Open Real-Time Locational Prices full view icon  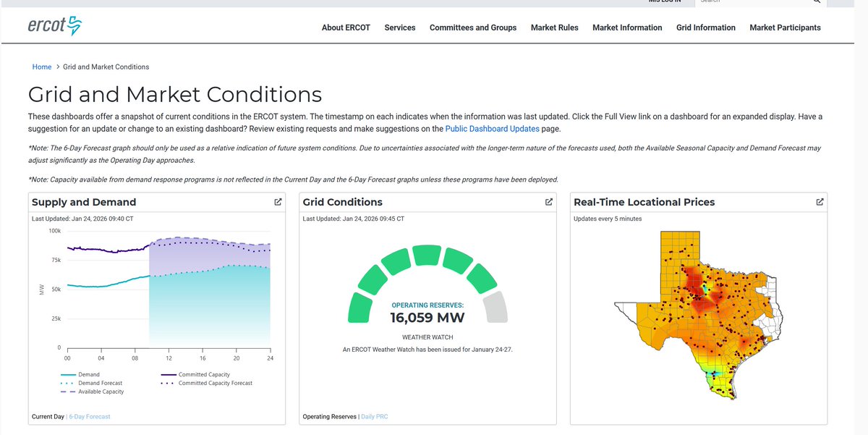[x=820, y=202]
